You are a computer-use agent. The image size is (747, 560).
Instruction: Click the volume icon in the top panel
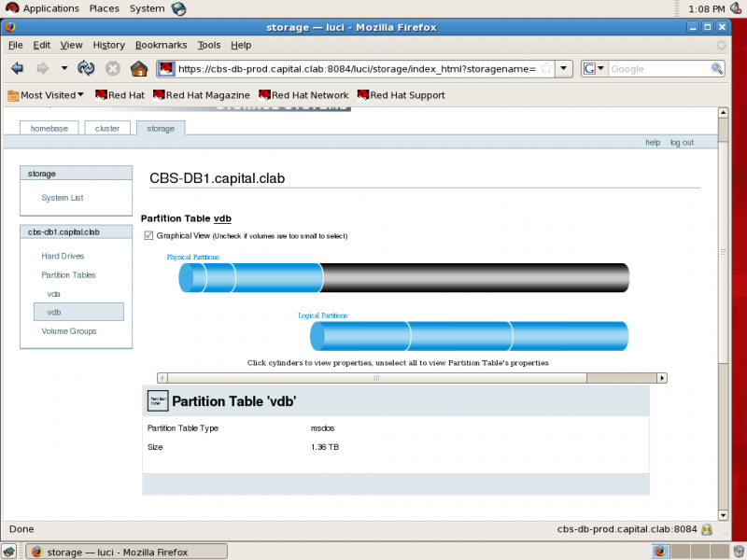736,8
